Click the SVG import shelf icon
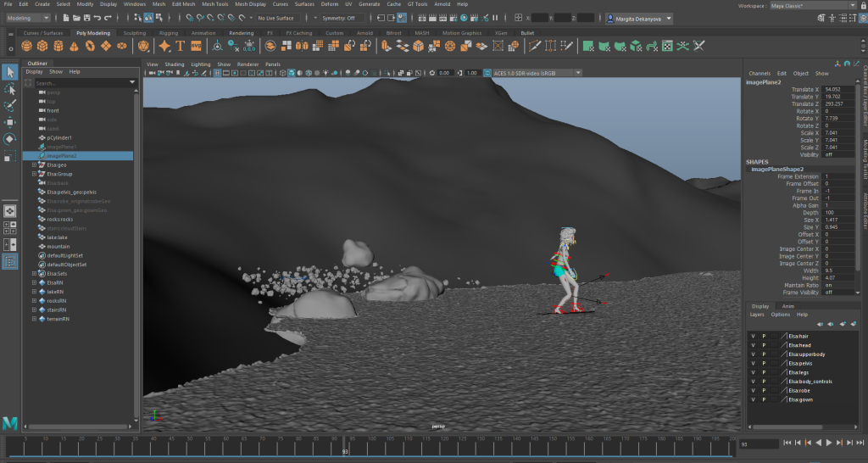The image size is (868, 463). click(x=197, y=46)
